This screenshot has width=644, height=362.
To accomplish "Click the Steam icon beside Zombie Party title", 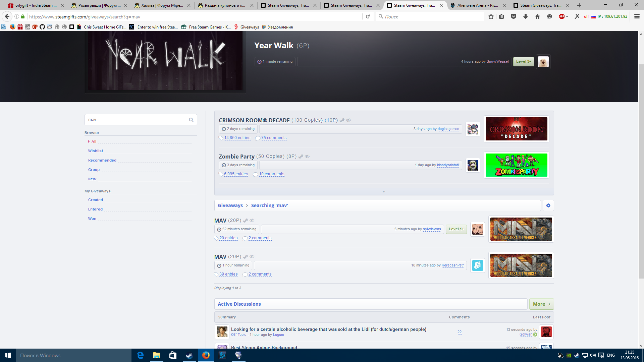I will pyautogui.click(x=301, y=156).
